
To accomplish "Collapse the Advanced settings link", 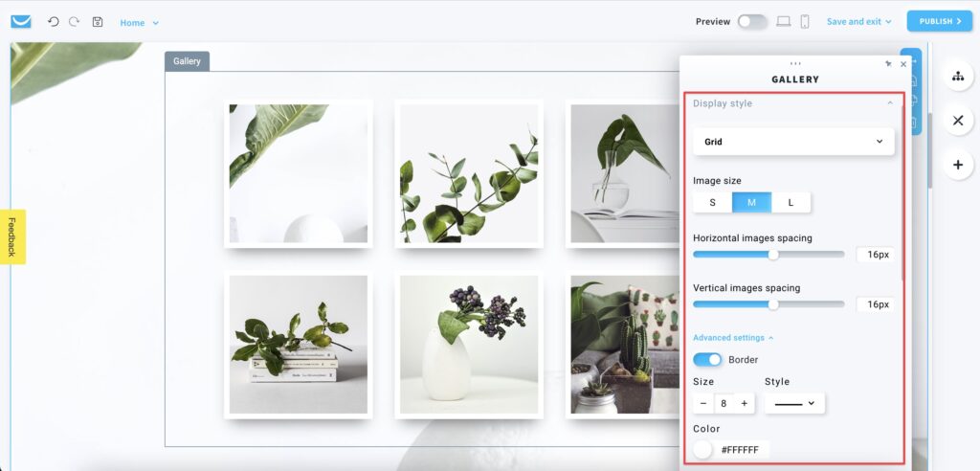I will pos(733,338).
